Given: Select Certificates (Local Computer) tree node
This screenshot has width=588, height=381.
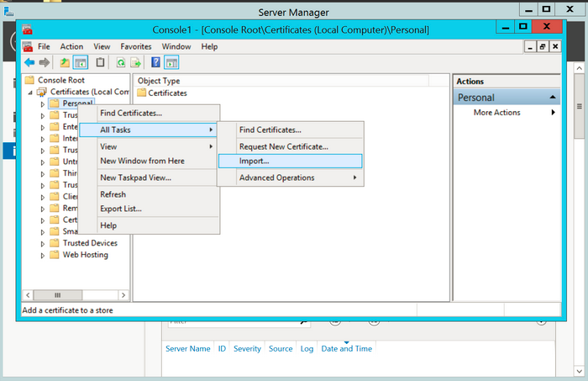Looking at the screenshot, I should 84,92.
